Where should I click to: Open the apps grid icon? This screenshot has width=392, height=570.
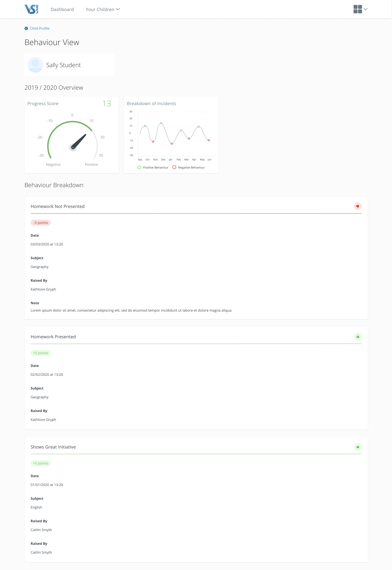(357, 9)
